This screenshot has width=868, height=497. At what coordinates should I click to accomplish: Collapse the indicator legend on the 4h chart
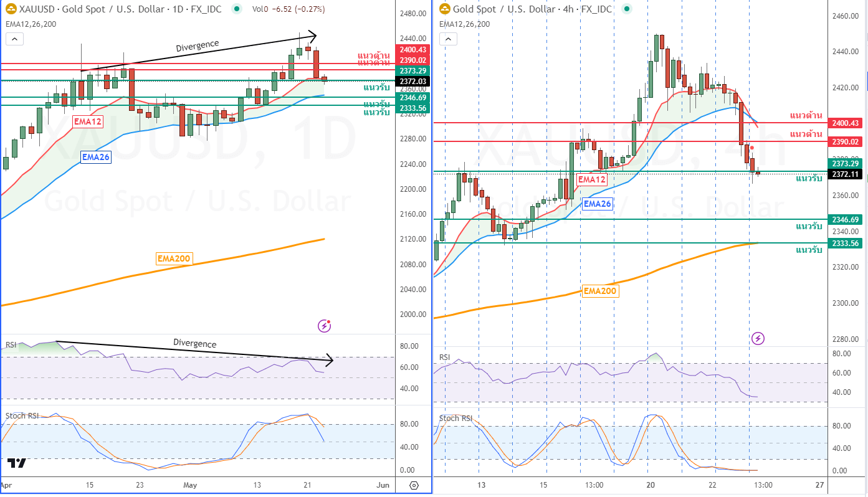(448, 39)
